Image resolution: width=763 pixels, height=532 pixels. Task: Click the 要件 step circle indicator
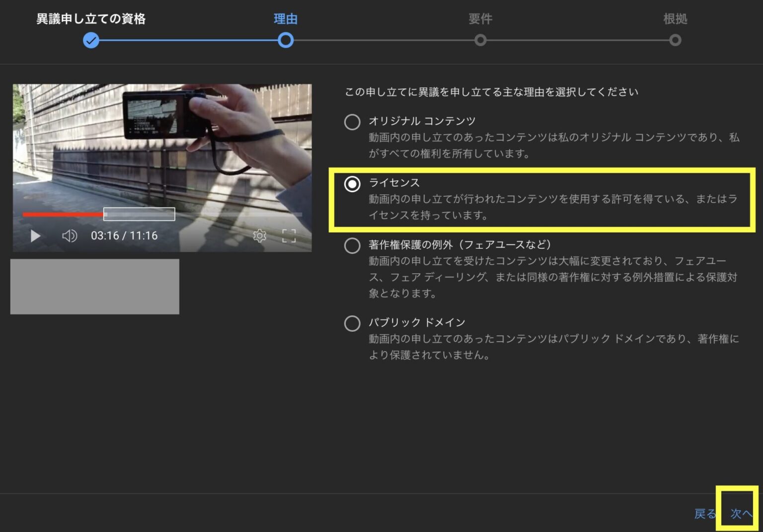(x=480, y=40)
